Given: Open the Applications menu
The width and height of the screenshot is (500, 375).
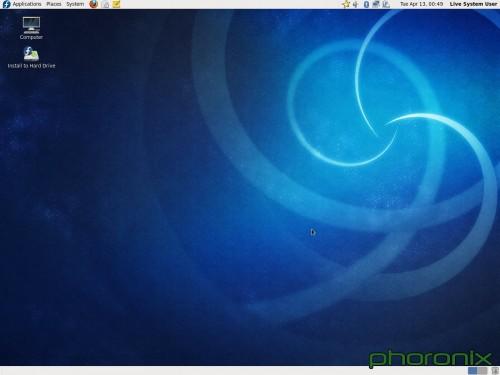Looking at the screenshot, I should [27, 4].
